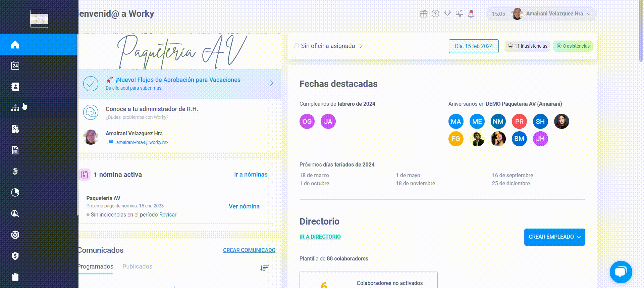Open the person search recruiting icon

pyautogui.click(x=15, y=213)
